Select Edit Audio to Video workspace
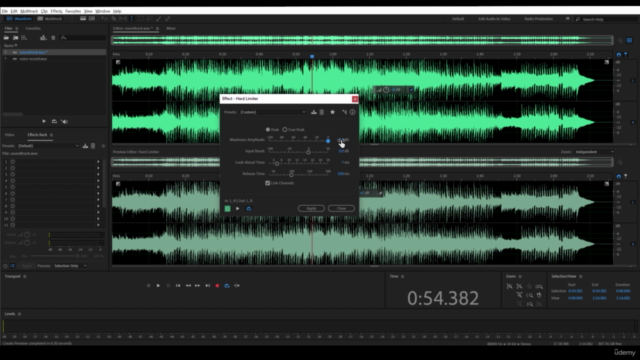 pyautogui.click(x=494, y=19)
